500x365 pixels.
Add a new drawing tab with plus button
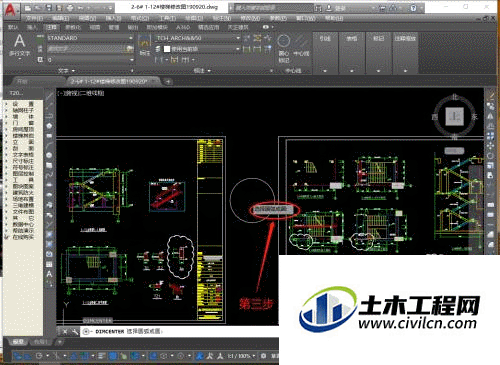click(x=168, y=81)
